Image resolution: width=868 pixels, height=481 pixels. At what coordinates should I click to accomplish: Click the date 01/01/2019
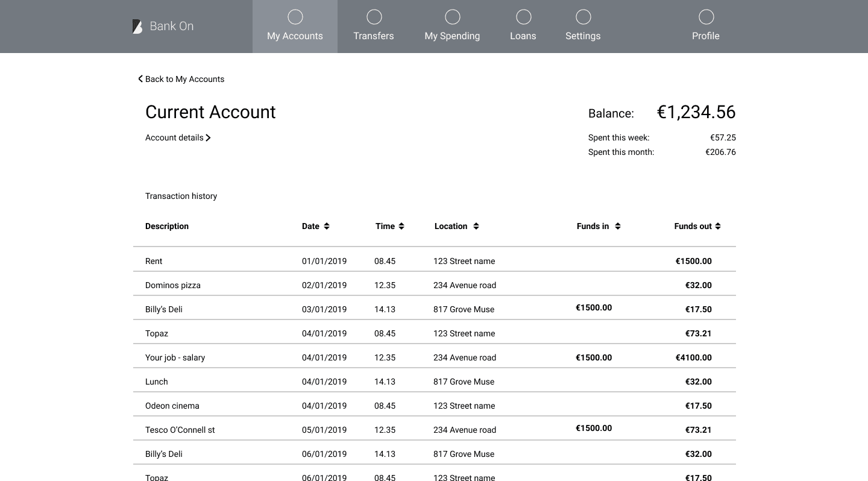324,261
